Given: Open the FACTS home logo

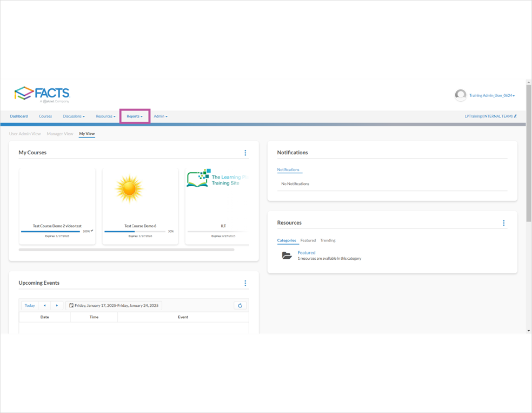Looking at the screenshot, I should (x=43, y=93).
